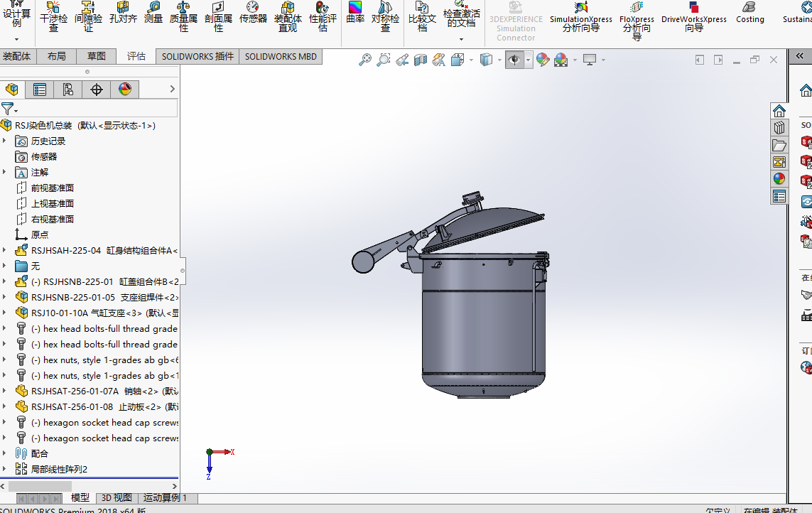Toggle Section View in view toolbar

pyautogui.click(x=421, y=60)
